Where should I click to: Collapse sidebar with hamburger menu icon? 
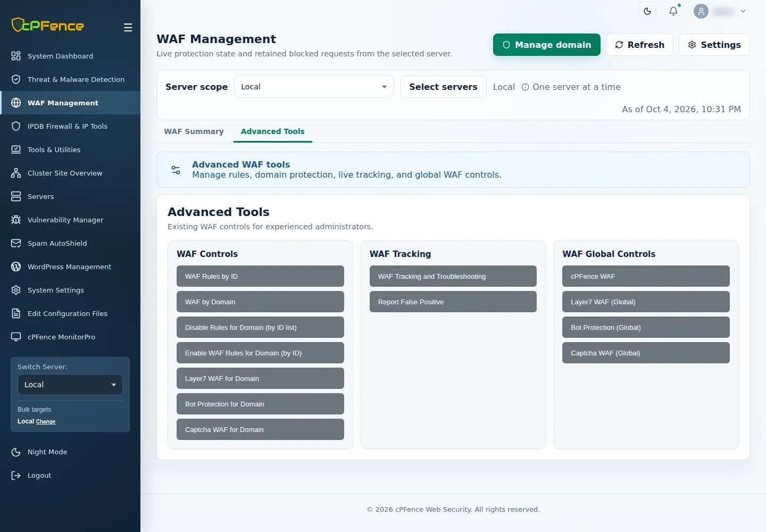click(128, 28)
